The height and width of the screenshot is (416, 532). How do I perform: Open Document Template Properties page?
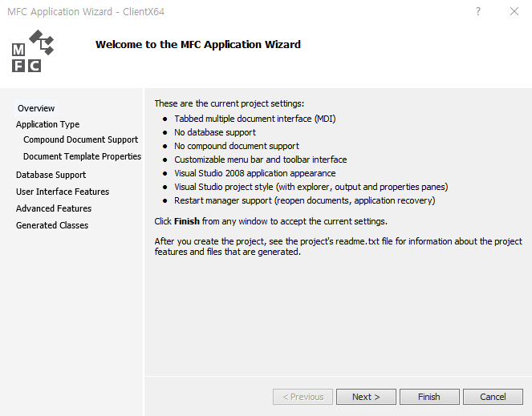click(x=82, y=156)
